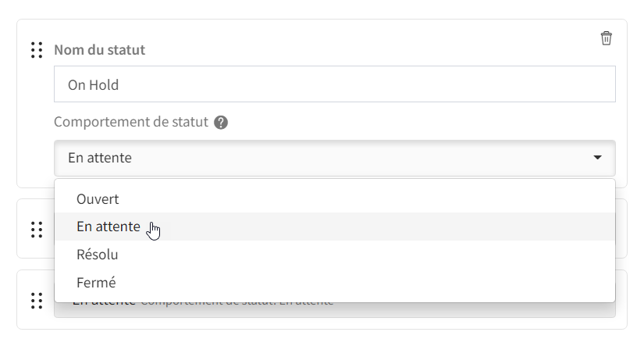The width and height of the screenshot is (644, 339).
Task: Grab the drag handle of the On Hold card
Action: tap(37, 50)
